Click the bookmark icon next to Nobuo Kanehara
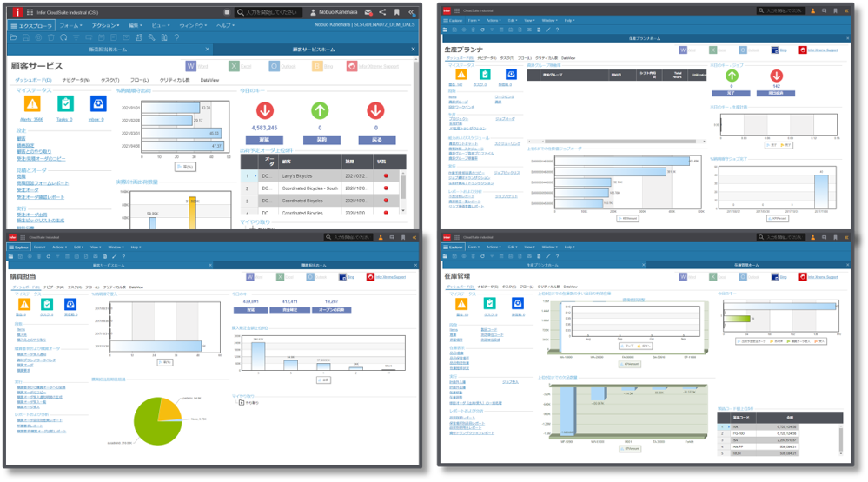Image resolution: width=868 pixels, height=482 pixels. point(397,12)
